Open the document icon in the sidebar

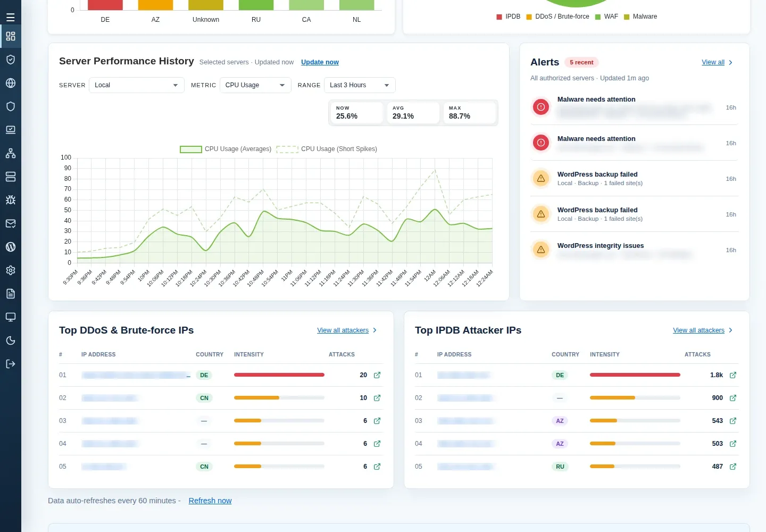(11, 294)
